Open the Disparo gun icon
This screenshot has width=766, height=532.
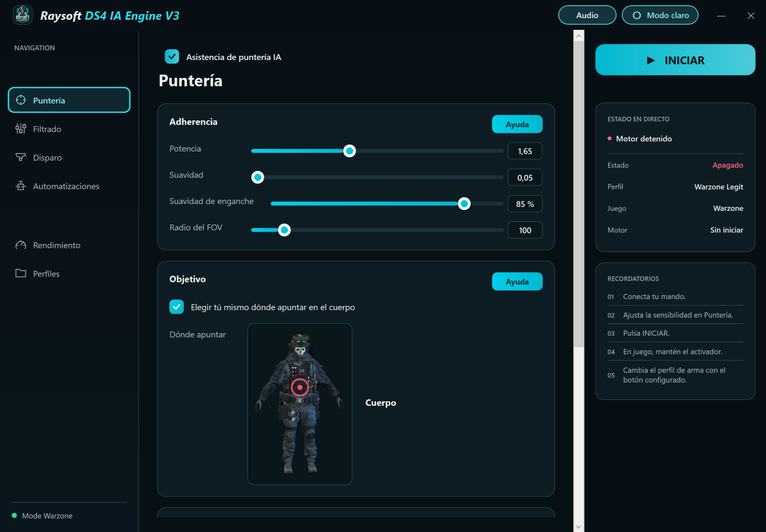pos(21,157)
